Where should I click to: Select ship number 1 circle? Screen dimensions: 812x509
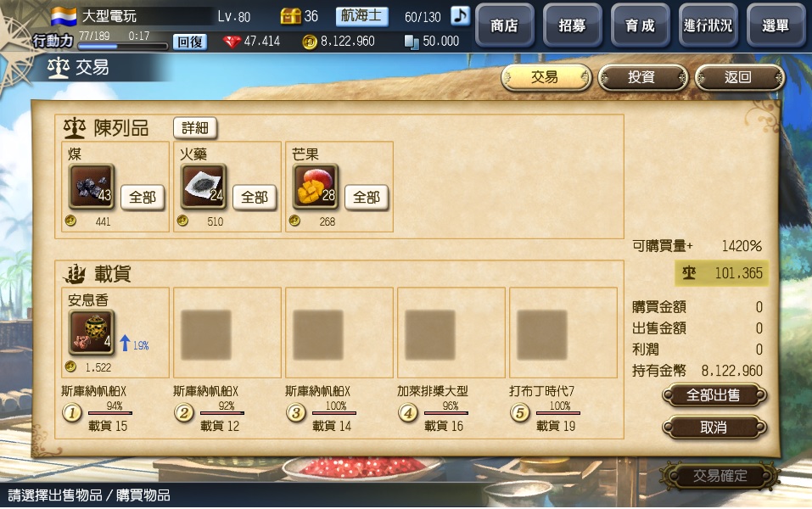(x=72, y=412)
